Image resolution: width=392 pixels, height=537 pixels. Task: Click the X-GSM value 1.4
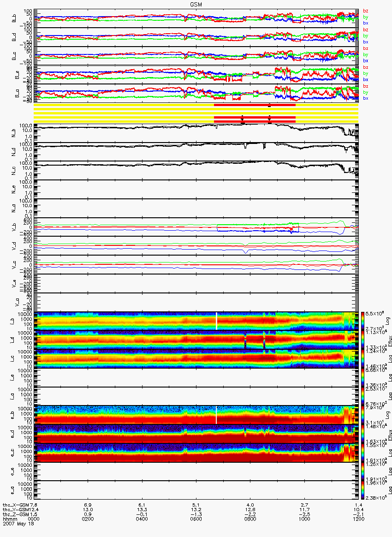[358, 505]
